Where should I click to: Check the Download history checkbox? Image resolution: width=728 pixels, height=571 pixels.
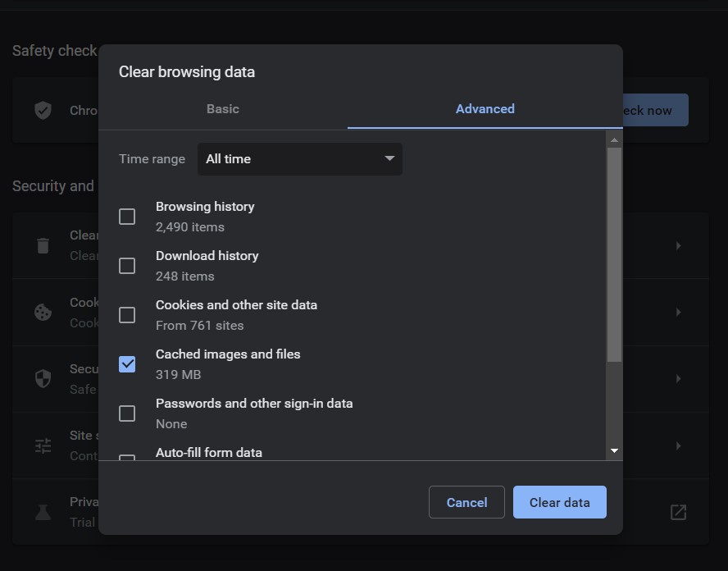click(127, 266)
